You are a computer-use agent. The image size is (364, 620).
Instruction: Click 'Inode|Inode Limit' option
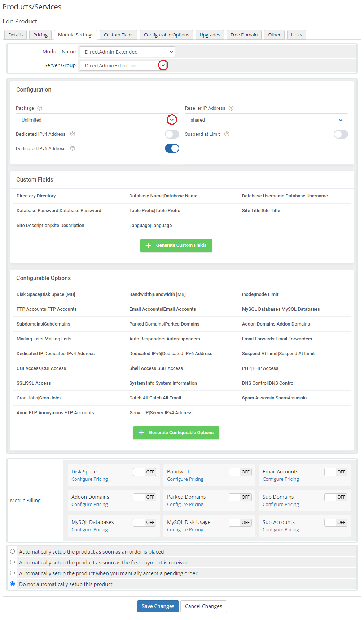tap(260, 294)
